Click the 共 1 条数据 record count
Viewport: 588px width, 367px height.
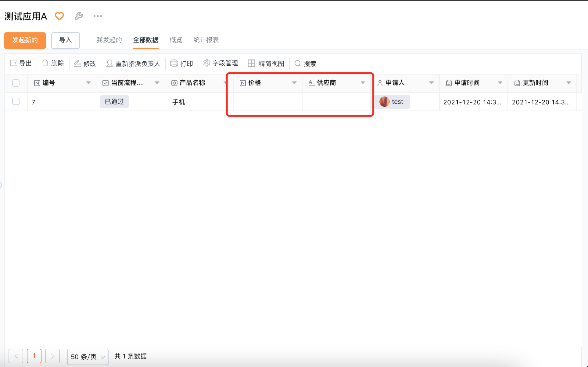point(131,356)
